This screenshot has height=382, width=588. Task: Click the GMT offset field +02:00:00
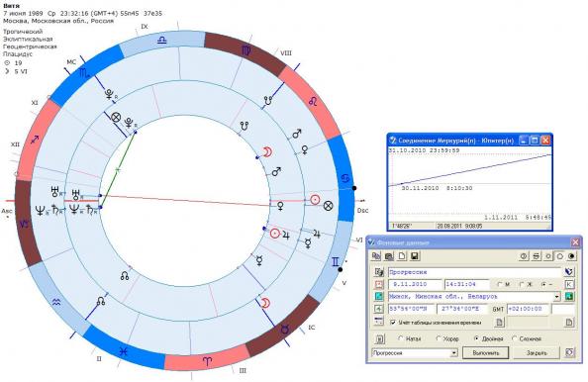528,309
